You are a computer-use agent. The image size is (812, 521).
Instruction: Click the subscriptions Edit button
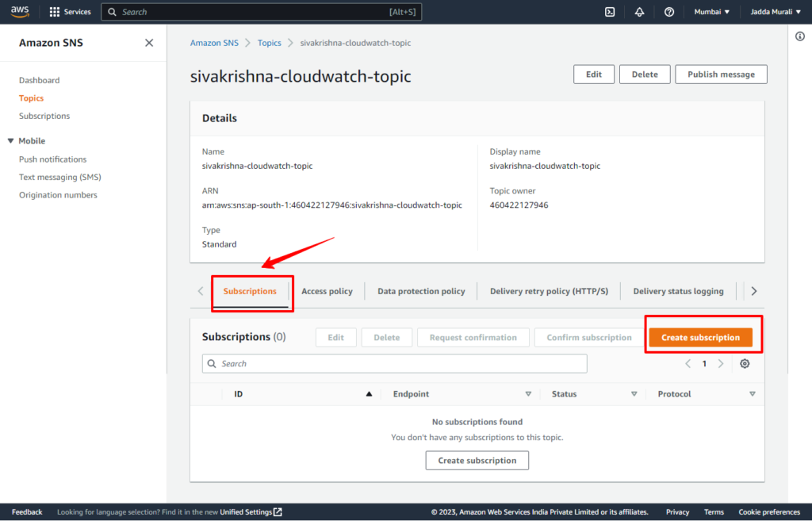(x=335, y=338)
